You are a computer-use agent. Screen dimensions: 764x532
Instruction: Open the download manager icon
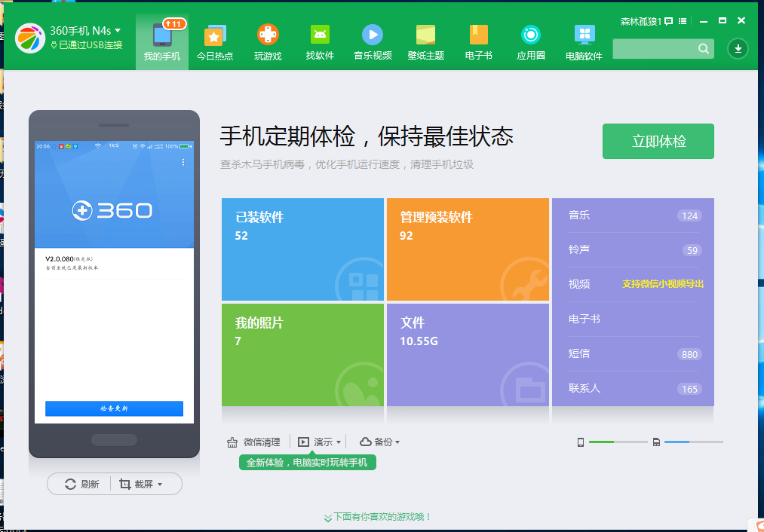pyautogui.click(x=738, y=48)
